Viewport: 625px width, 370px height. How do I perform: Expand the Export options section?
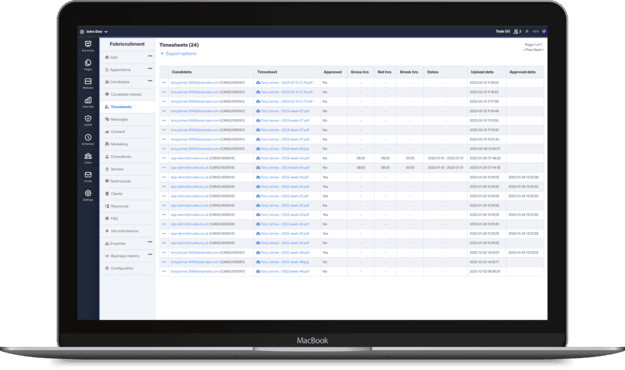(178, 53)
